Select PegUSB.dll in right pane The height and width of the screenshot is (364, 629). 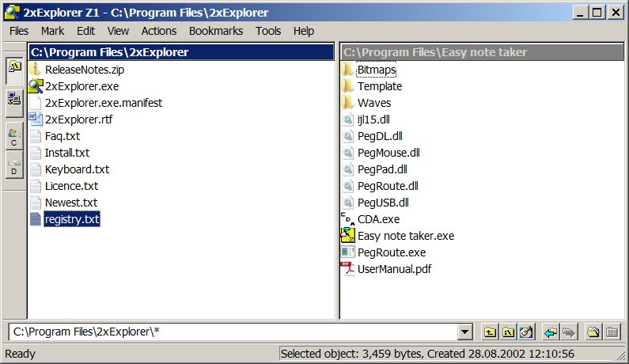(x=383, y=203)
